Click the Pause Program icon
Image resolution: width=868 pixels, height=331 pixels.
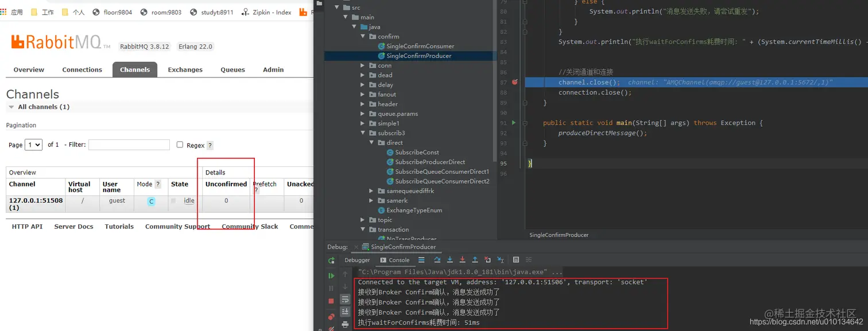tap(331, 288)
